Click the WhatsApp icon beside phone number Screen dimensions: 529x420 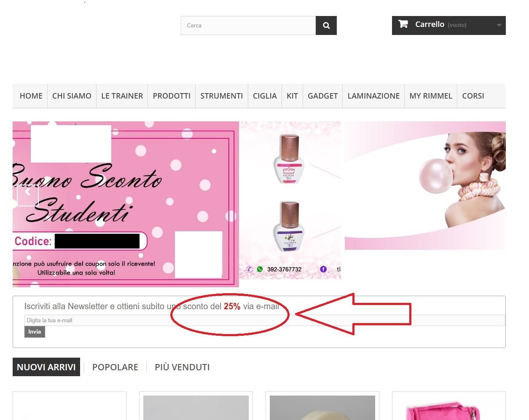pyautogui.click(x=260, y=269)
